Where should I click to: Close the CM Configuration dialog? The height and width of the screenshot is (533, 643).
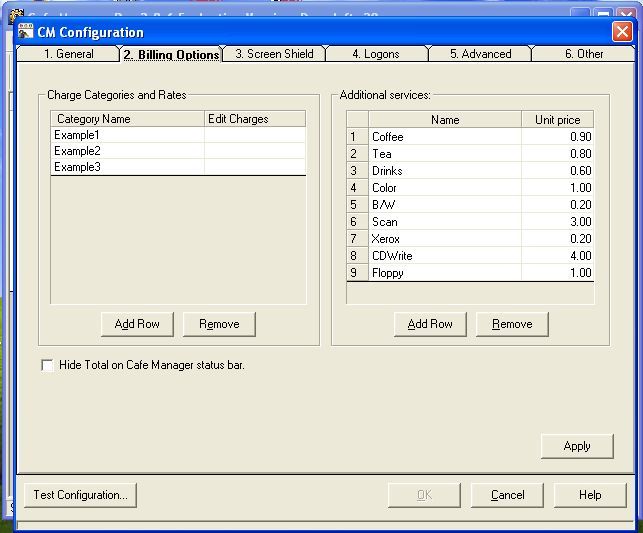(x=622, y=32)
